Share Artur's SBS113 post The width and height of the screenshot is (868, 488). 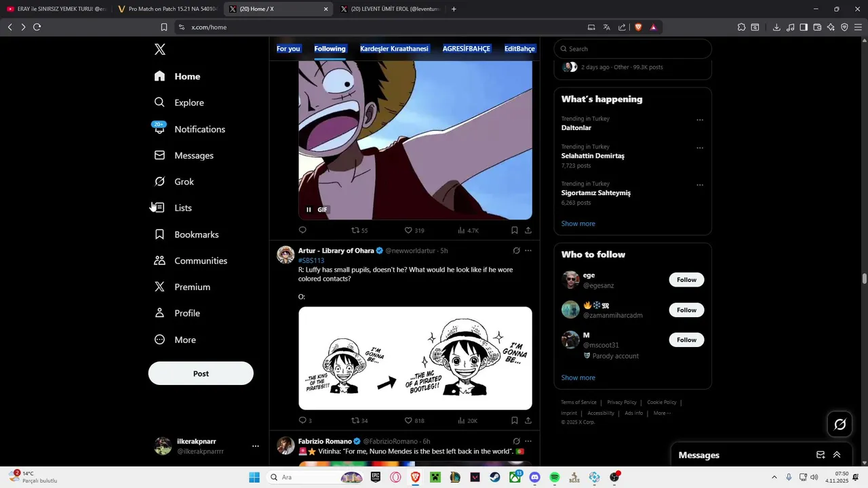528,421
